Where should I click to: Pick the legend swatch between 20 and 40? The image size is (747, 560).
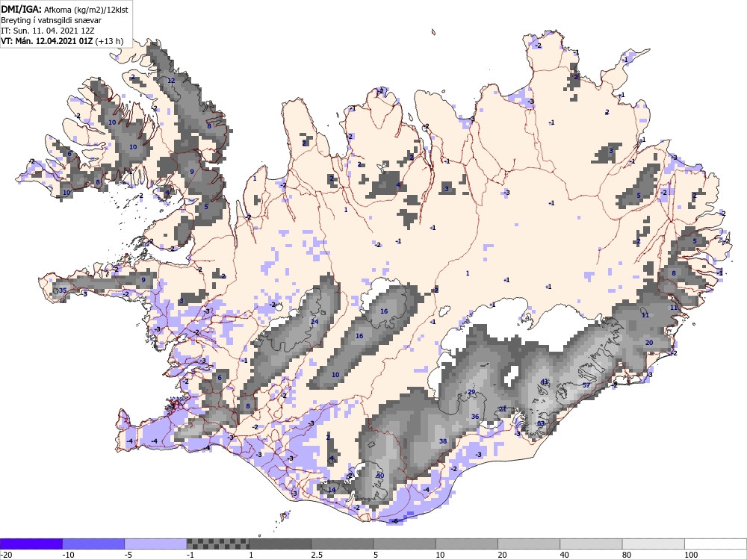529,544
